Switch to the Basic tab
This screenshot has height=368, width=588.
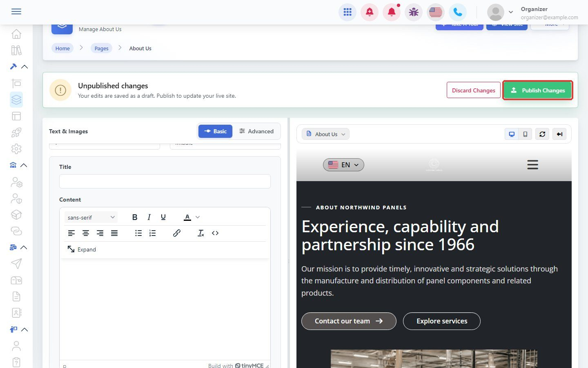coord(215,131)
